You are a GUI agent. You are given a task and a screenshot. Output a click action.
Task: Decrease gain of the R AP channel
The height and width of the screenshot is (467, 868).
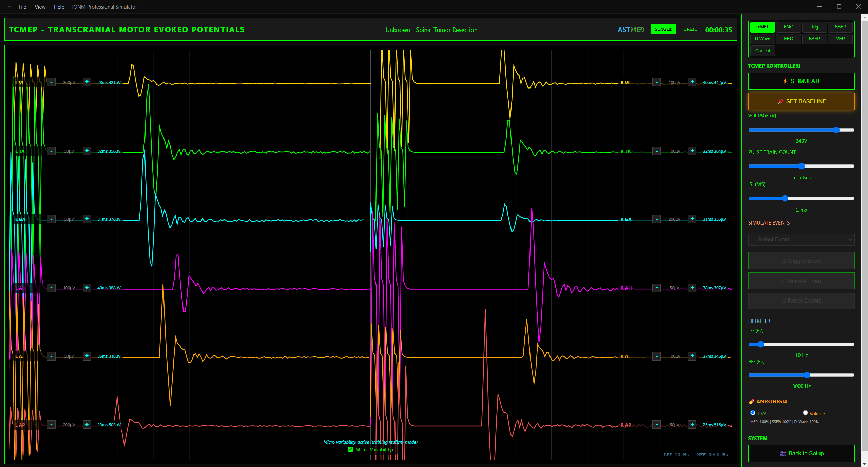657,424
